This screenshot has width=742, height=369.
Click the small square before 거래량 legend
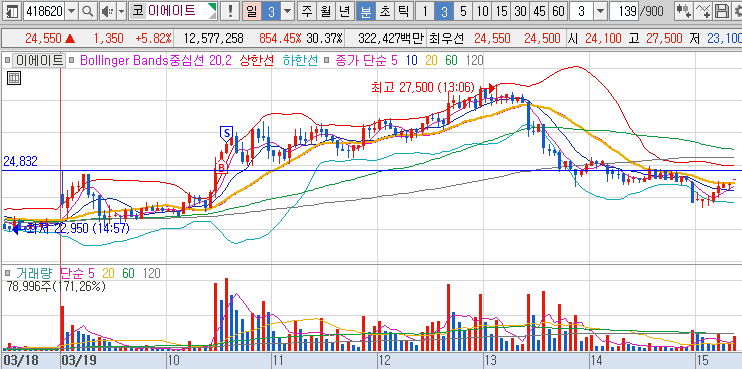coord(7,273)
